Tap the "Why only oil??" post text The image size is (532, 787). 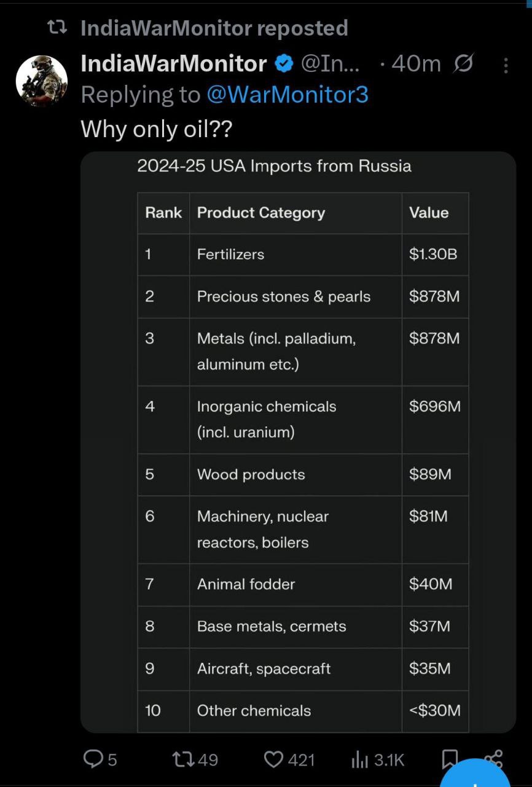[x=157, y=129]
